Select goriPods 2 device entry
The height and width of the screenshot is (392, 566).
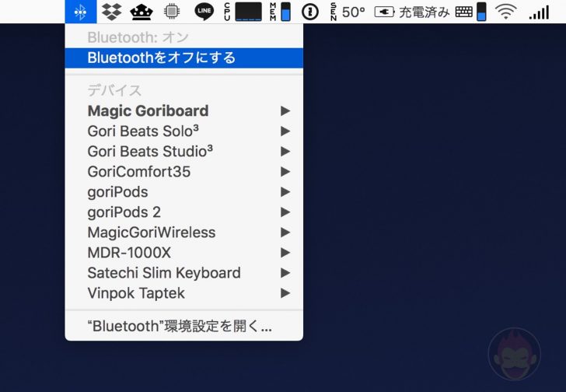click(x=184, y=212)
